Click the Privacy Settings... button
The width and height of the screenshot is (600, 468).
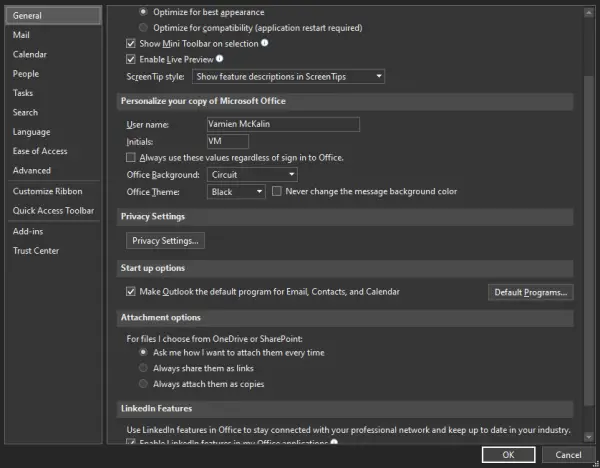tap(165, 241)
